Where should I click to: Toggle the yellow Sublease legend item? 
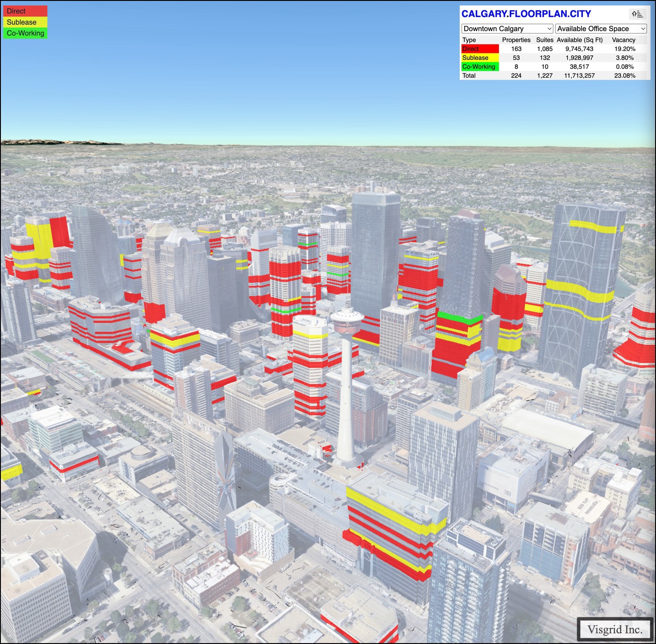[25, 22]
